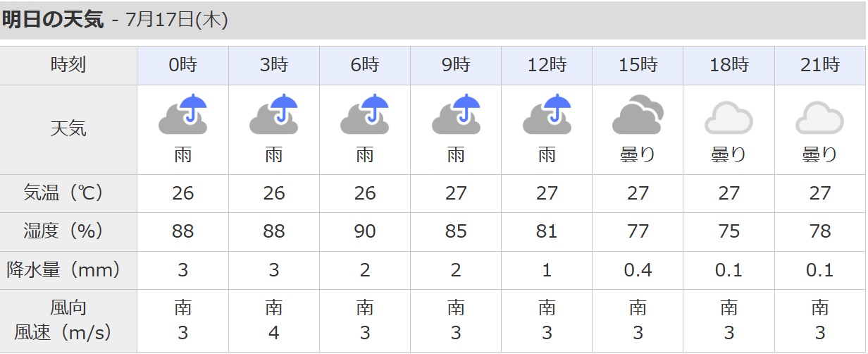The image size is (868, 354).
Task: Select the rain icon under 6時
Action: click(x=364, y=114)
